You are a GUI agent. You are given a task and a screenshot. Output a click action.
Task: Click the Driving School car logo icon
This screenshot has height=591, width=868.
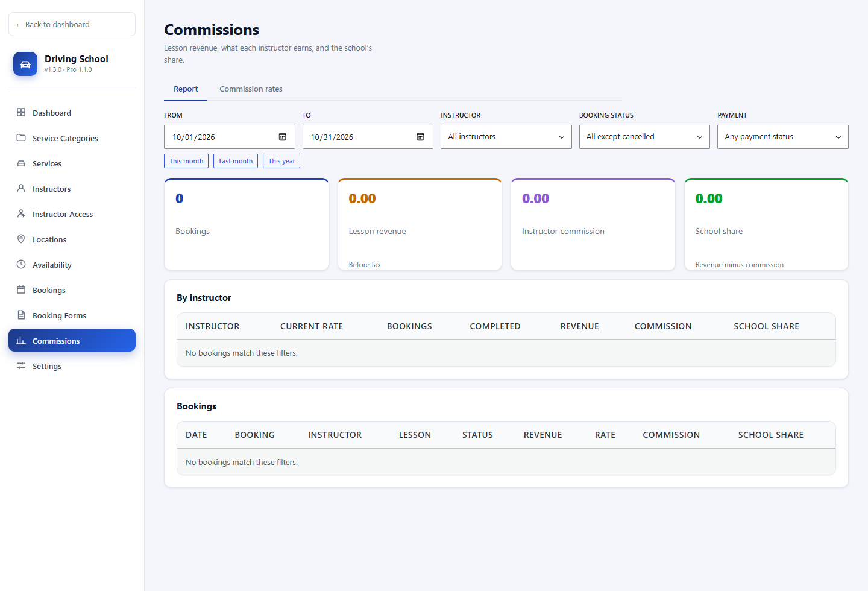click(x=25, y=64)
